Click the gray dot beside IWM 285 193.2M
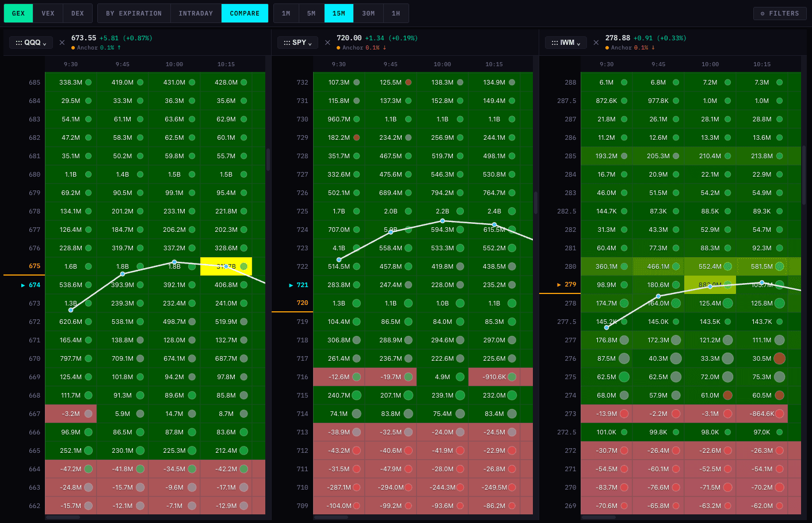Image resolution: width=812 pixels, height=523 pixels. (x=624, y=156)
